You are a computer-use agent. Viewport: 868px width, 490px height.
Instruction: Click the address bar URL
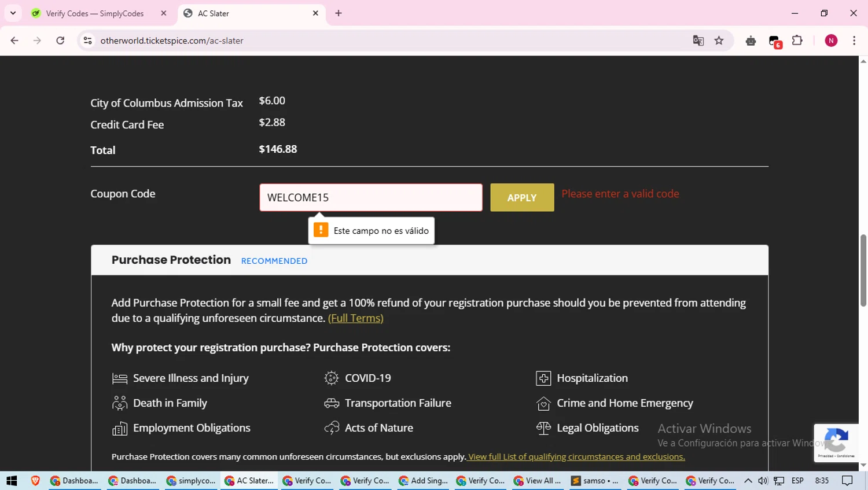click(172, 40)
